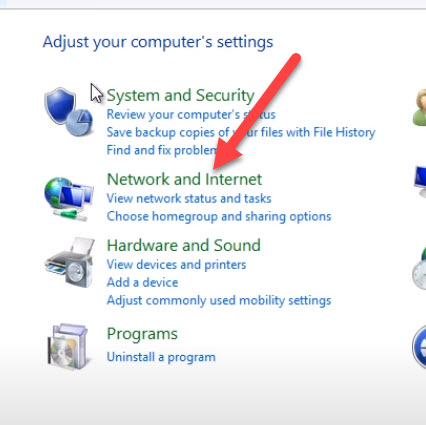Select Review your computer's status link

(x=191, y=115)
